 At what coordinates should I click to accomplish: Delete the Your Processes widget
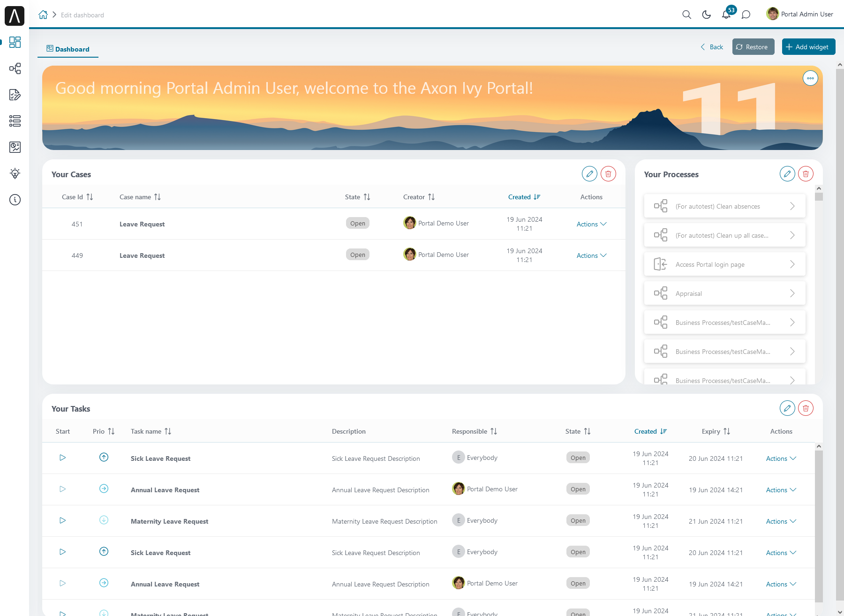(x=806, y=174)
